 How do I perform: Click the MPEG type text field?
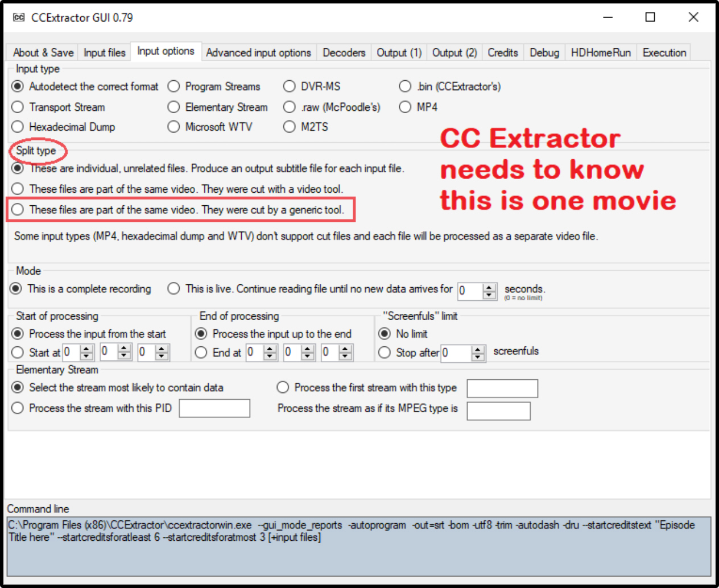(x=499, y=411)
